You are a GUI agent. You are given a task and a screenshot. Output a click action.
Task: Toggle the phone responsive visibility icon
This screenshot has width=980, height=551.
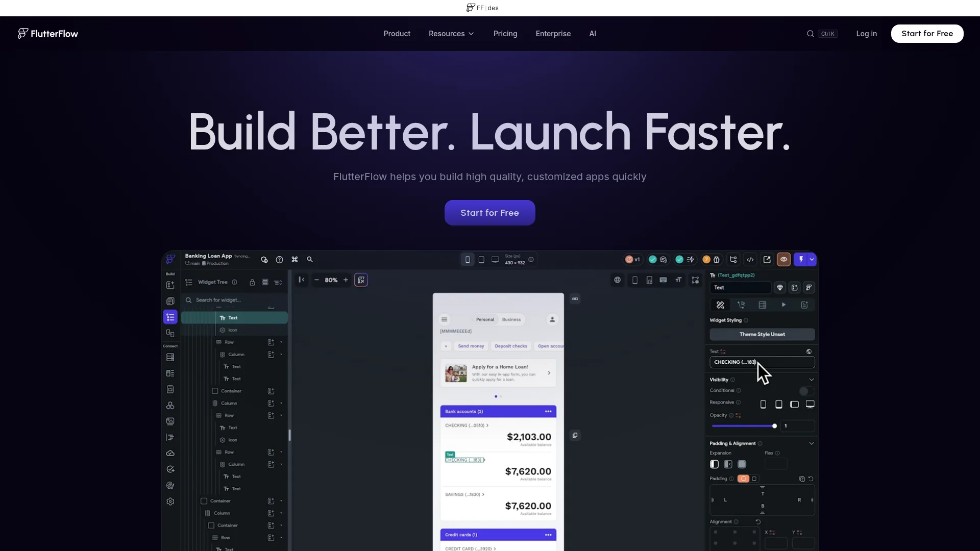click(763, 404)
